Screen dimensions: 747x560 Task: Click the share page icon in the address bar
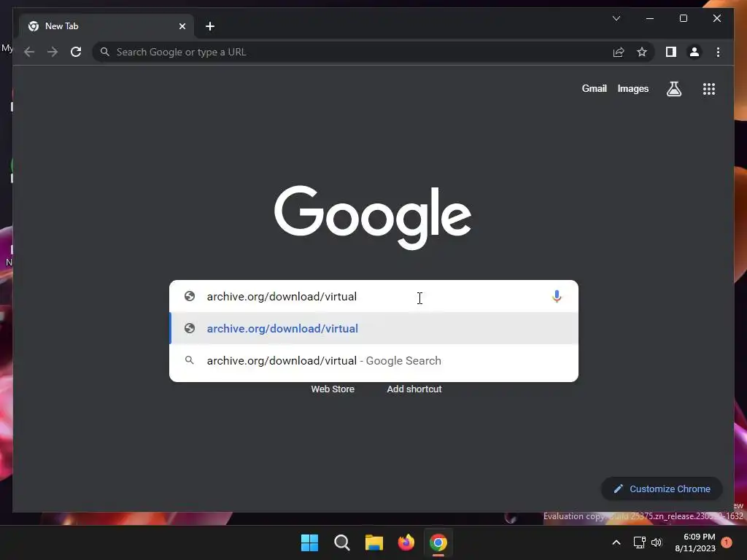coord(619,52)
